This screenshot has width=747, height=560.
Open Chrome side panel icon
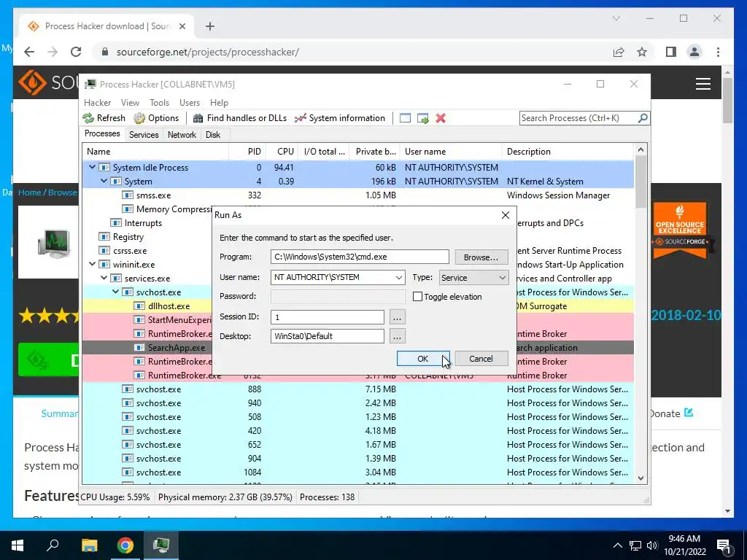671,52
